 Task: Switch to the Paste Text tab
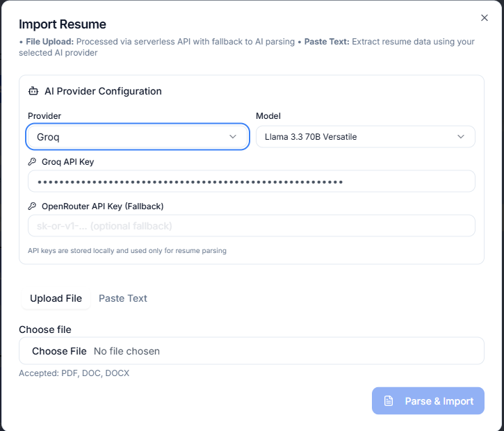coord(123,298)
